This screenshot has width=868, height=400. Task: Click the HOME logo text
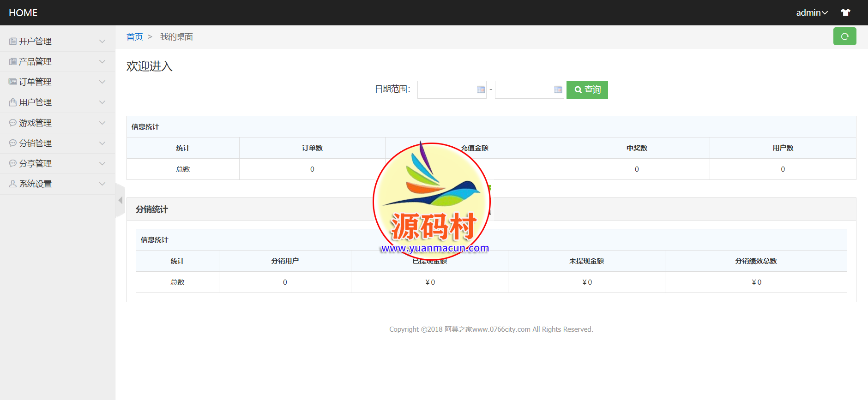click(x=23, y=13)
